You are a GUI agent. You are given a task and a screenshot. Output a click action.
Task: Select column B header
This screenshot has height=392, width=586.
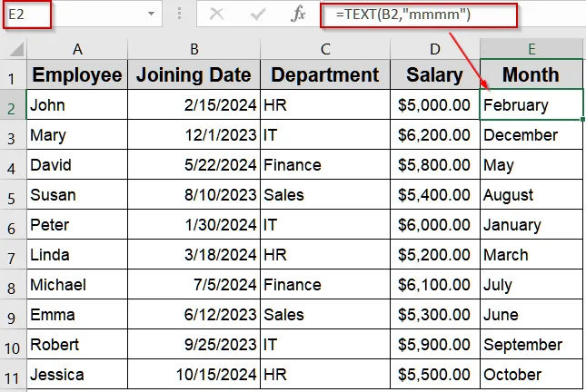click(194, 49)
